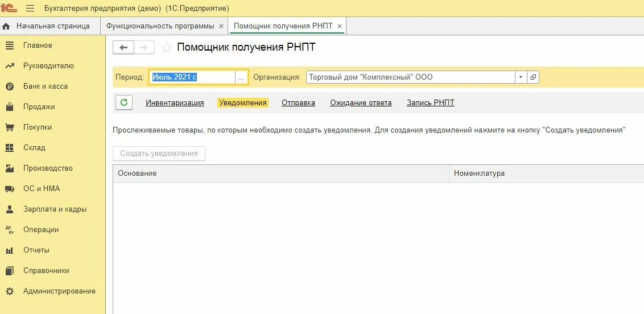Go to the Отправка step link
The height and width of the screenshot is (314, 644).
tap(298, 102)
